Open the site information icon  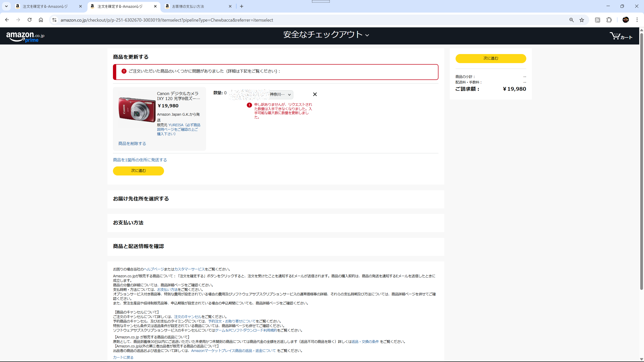(54, 20)
